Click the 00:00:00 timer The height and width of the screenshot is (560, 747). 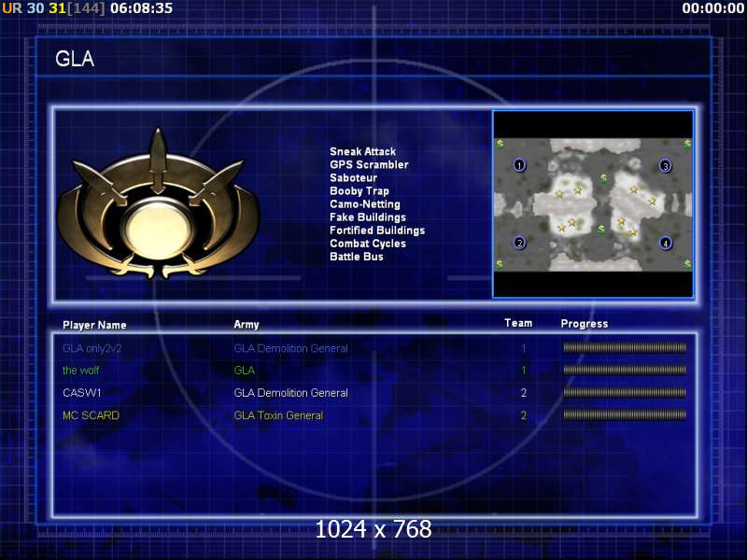click(x=713, y=8)
